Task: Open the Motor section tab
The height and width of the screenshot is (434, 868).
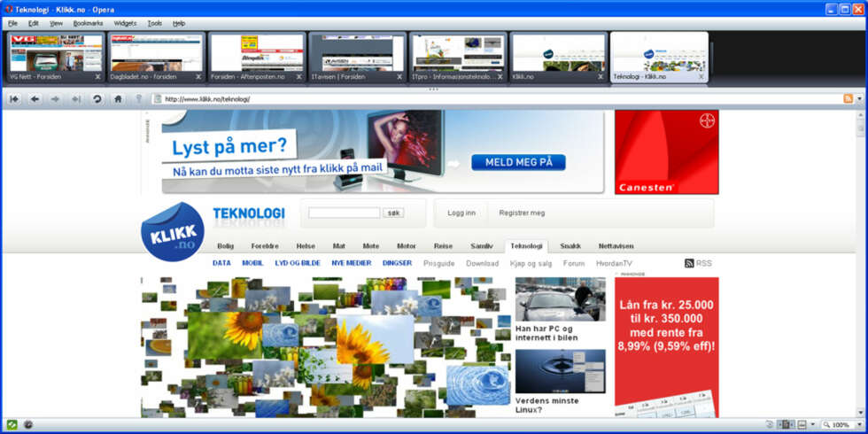Action: [x=407, y=246]
